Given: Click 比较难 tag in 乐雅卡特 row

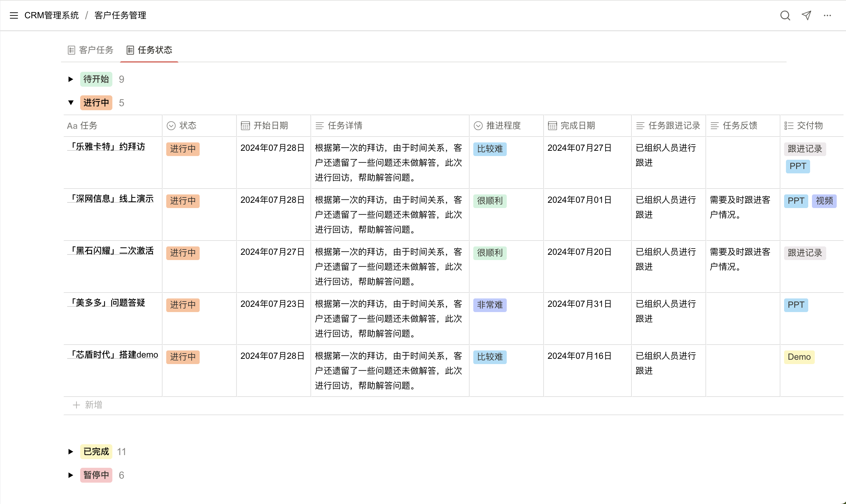Looking at the screenshot, I should click(490, 149).
